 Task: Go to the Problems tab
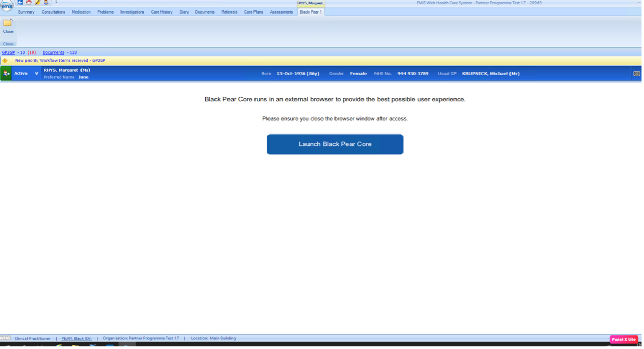[105, 12]
